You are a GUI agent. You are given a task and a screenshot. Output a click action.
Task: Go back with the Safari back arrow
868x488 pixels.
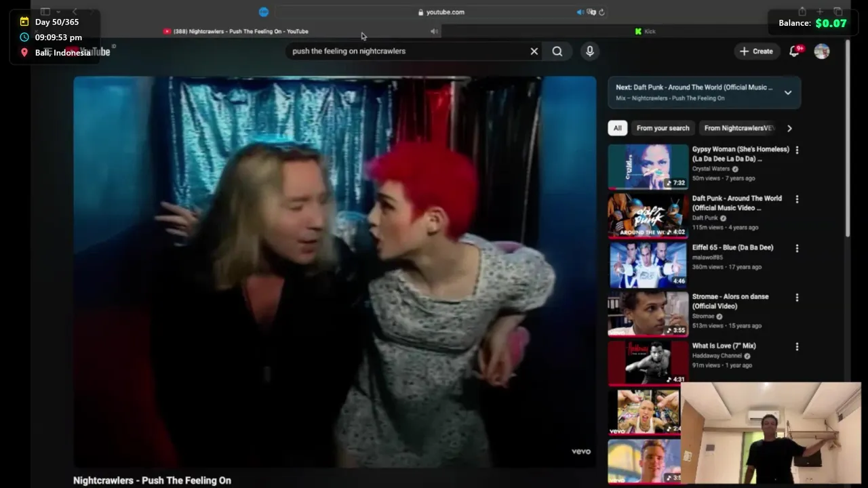(x=75, y=12)
